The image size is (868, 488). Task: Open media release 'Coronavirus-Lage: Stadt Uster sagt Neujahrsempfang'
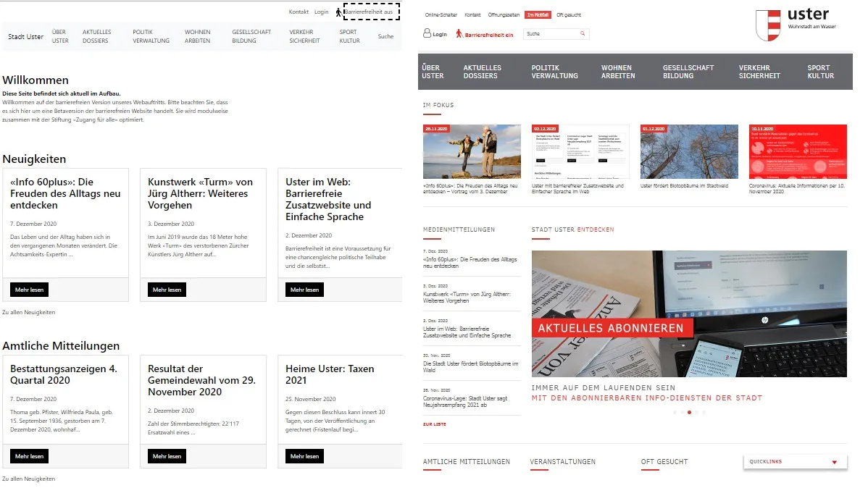tap(465, 402)
